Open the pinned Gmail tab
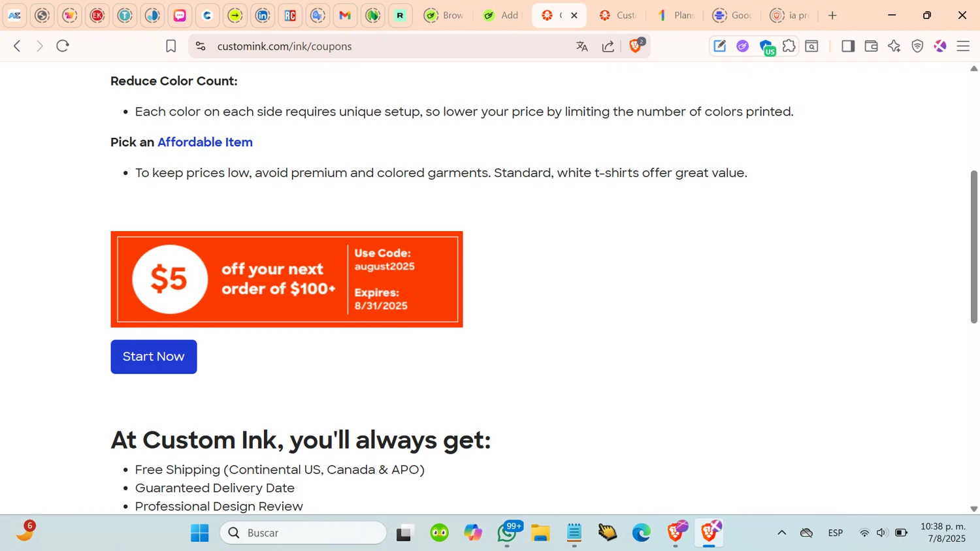 (345, 16)
